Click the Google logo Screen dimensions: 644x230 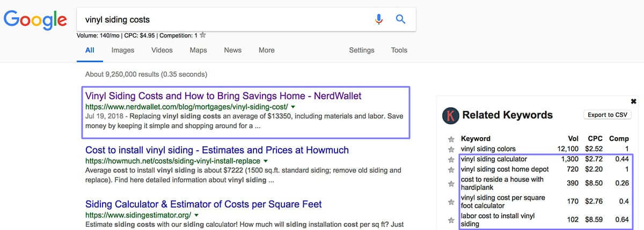35,20
